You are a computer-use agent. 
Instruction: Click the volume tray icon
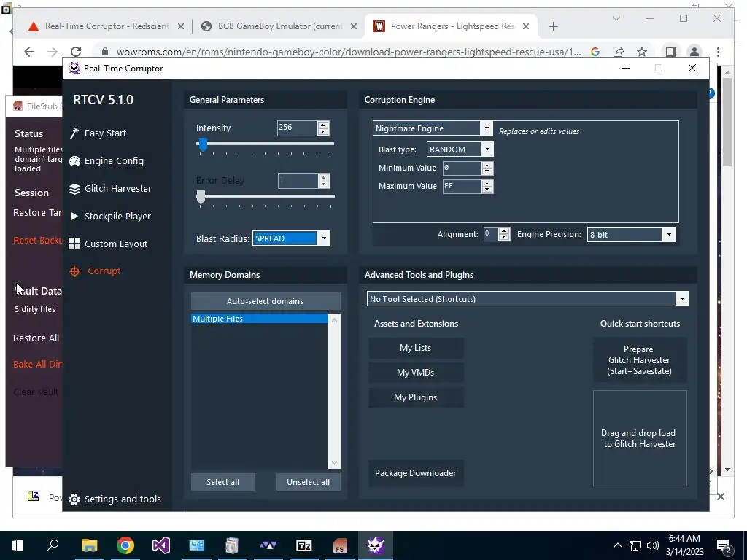tap(653, 545)
